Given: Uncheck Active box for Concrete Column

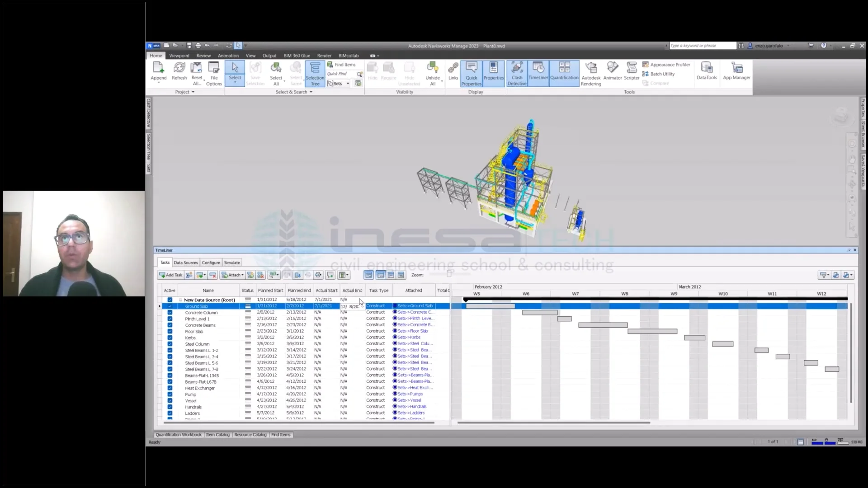Looking at the screenshot, I should [170, 312].
